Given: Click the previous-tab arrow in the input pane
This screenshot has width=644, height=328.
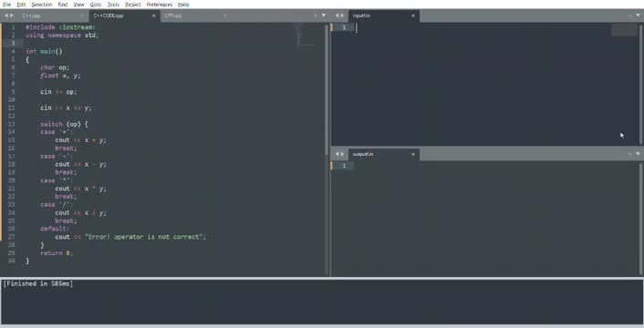Looking at the screenshot, I should [x=338, y=15].
